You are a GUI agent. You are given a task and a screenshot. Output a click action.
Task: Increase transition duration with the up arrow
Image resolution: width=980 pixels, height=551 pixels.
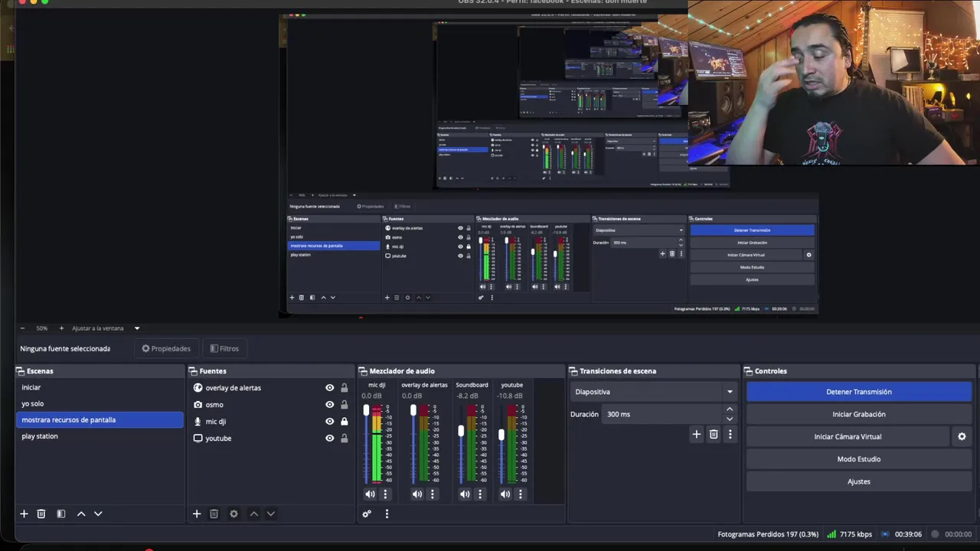coord(729,409)
